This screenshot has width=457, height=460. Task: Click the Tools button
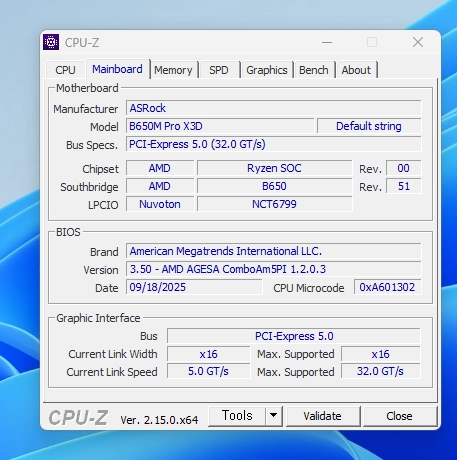point(237,416)
